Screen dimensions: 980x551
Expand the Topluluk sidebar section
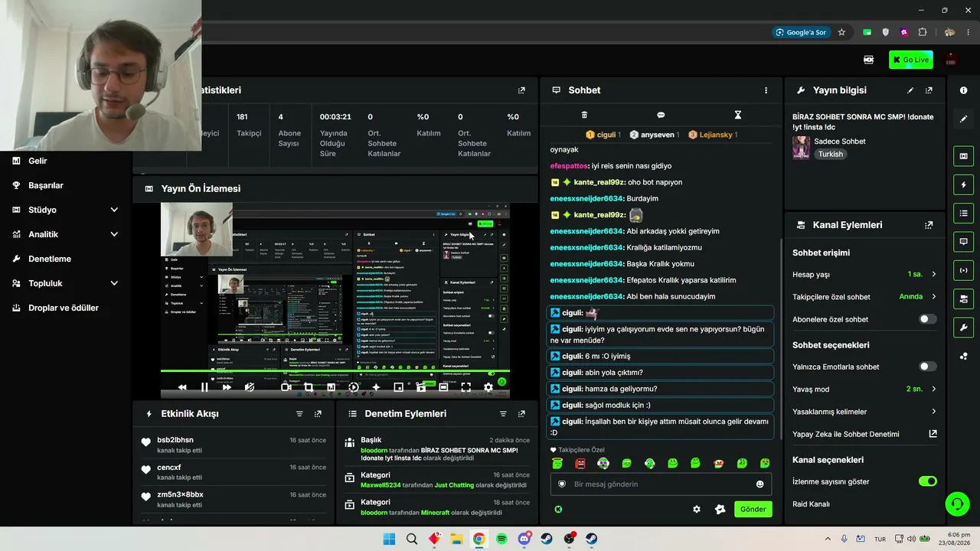coord(66,283)
